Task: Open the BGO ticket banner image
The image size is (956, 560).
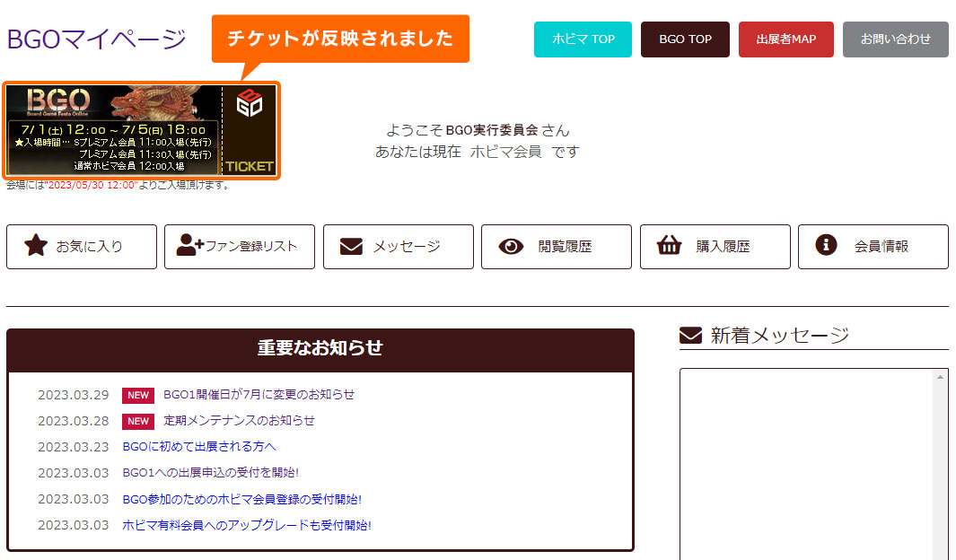Action: coord(142,130)
